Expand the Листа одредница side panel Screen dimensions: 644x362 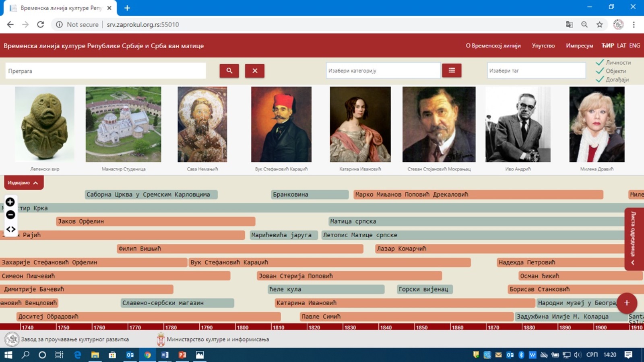tap(633, 239)
